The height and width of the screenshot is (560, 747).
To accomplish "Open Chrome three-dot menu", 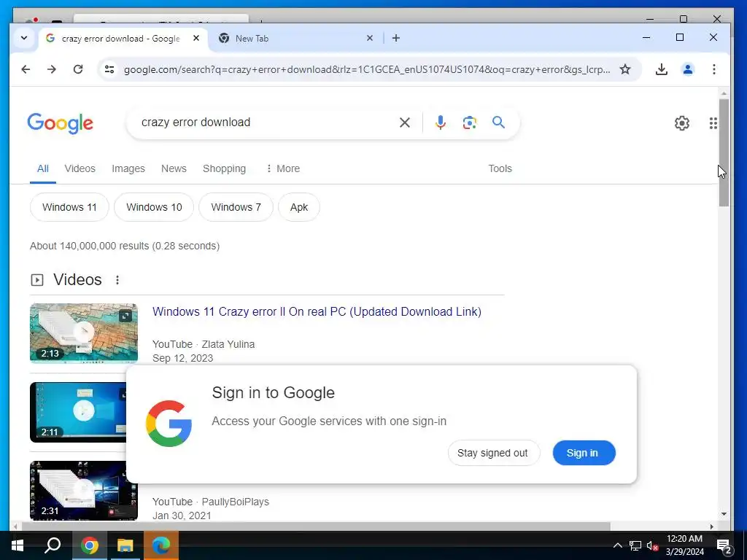I will [713, 69].
